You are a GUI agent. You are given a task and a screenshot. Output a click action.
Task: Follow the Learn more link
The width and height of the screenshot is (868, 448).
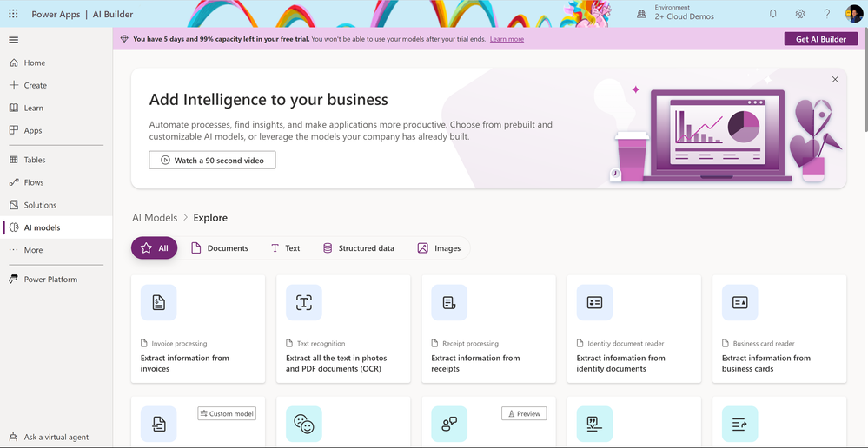click(507, 39)
